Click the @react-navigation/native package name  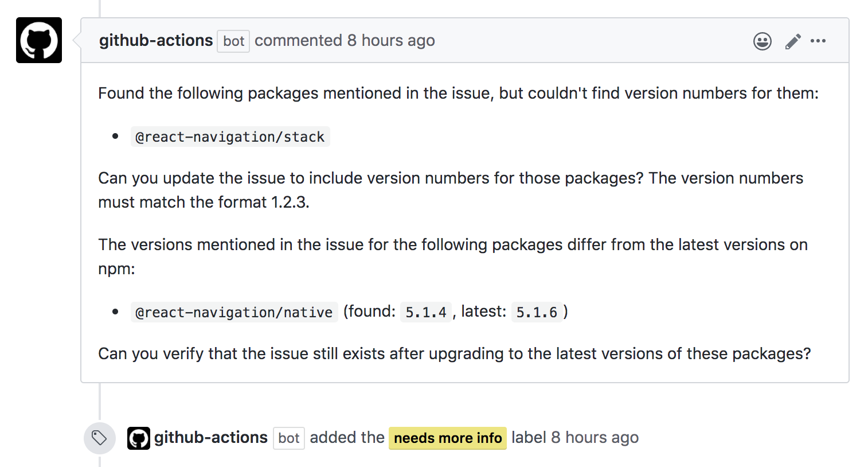(234, 312)
